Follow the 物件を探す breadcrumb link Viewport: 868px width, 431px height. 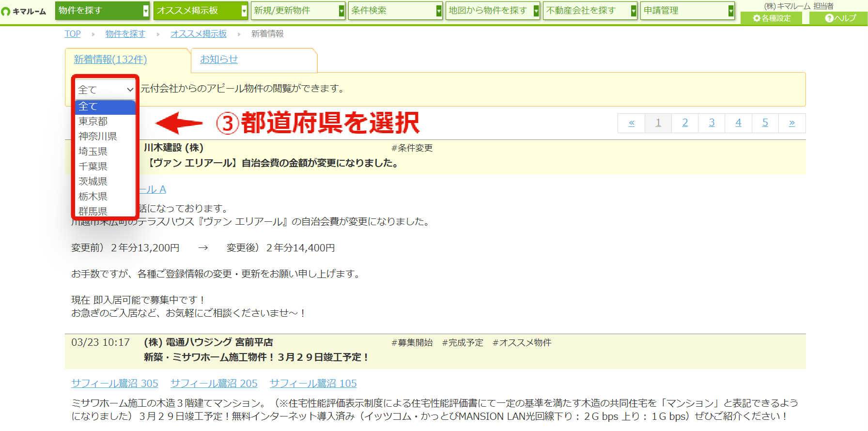coord(125,34)
